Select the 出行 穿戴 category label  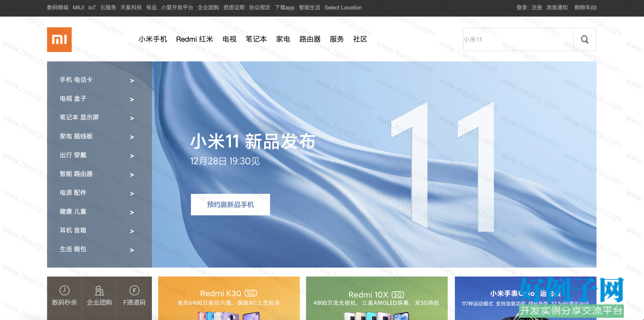point(73,155)
